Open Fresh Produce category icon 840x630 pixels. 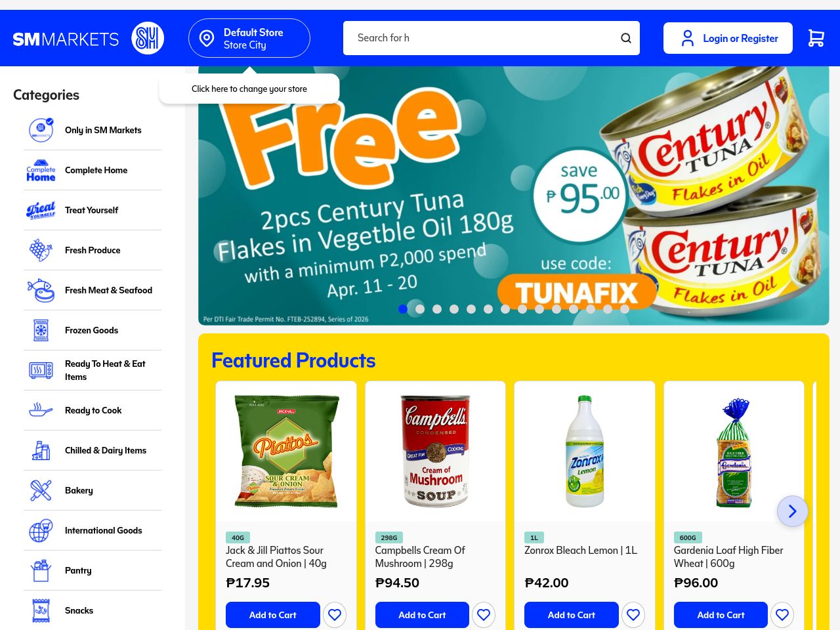pyautogui.click(x=41, y=250)
